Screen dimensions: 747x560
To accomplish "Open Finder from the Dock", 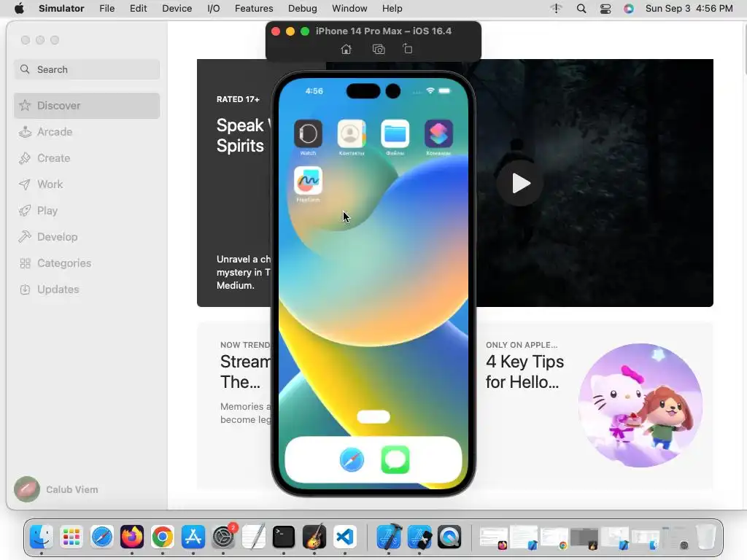I will [42, 537].
